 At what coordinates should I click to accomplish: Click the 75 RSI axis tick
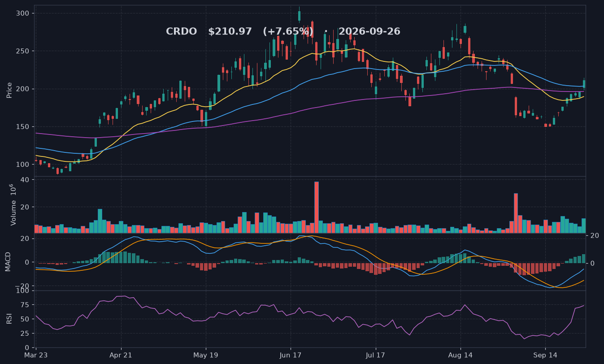[26, 305]
